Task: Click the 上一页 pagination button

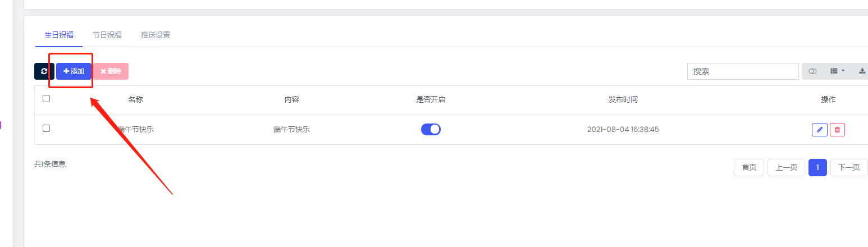Action: click(x=787, y=167)
